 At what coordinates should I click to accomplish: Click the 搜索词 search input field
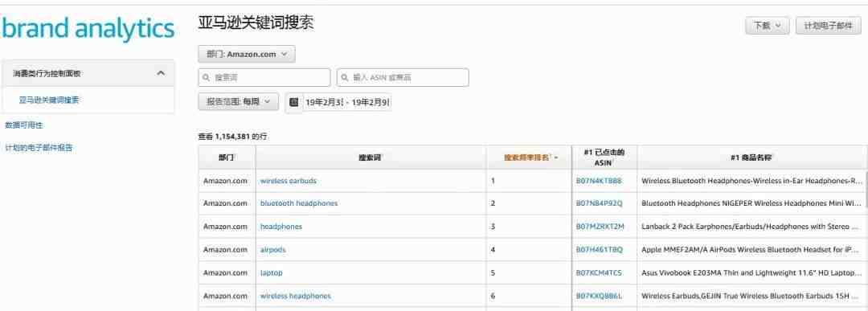click(x=264, y=77)
